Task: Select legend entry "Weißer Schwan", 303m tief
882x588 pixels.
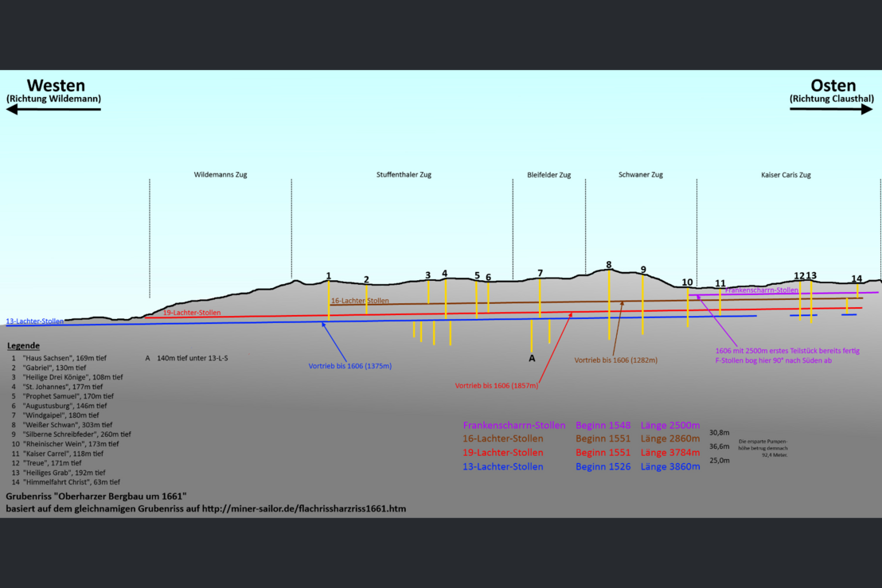Action: [x=60, y=425]
